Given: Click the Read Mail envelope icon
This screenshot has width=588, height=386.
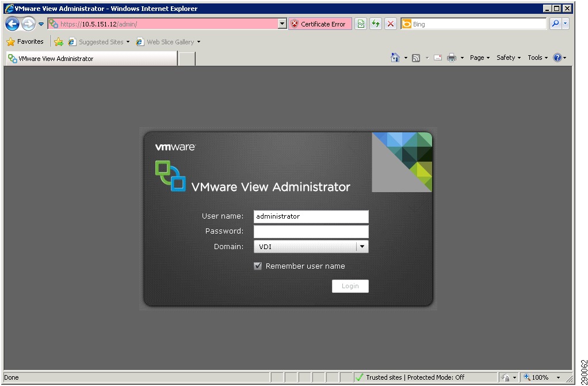Looking at the screenshot, I should [x=438, y=58].
